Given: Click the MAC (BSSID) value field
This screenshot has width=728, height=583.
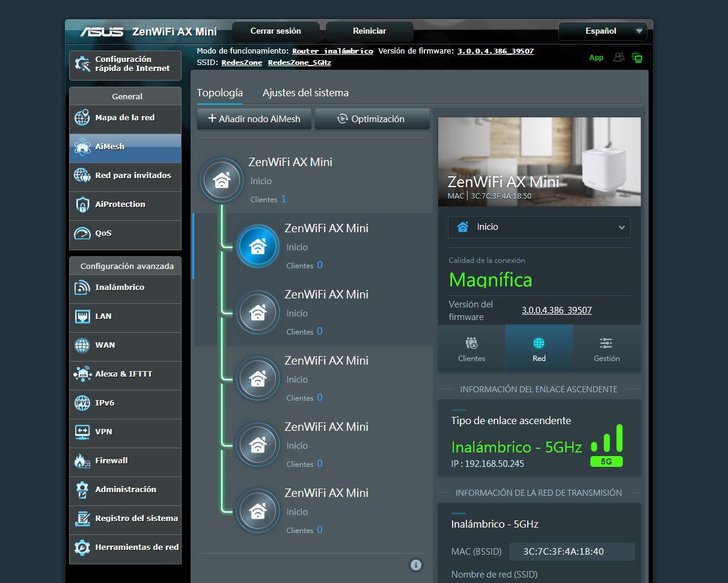Looking at the screenshot, I should coord(572,552).
